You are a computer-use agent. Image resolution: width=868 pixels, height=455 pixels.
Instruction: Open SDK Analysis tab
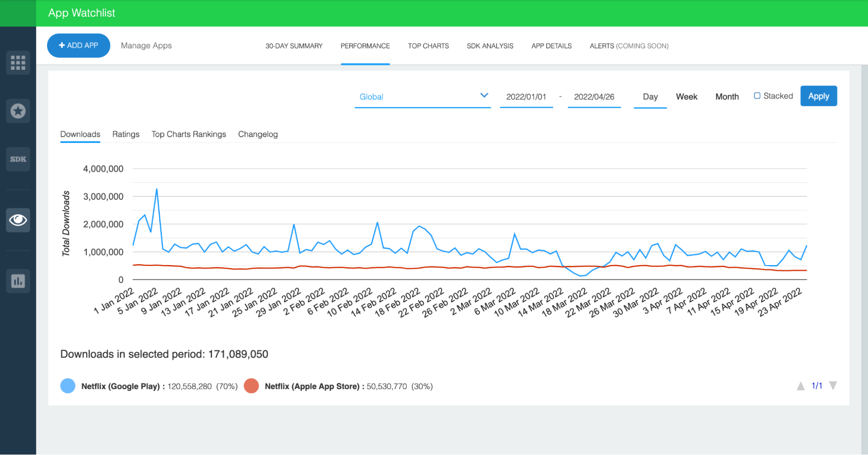[x=490, y=46]
